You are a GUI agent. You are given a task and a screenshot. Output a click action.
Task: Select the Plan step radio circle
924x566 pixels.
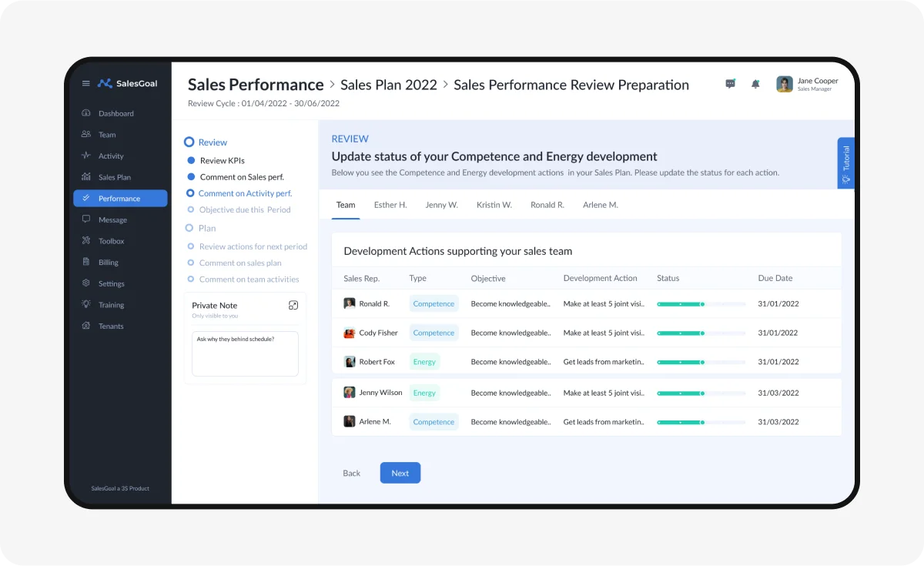pyautogui.click(x=189, y=228)
